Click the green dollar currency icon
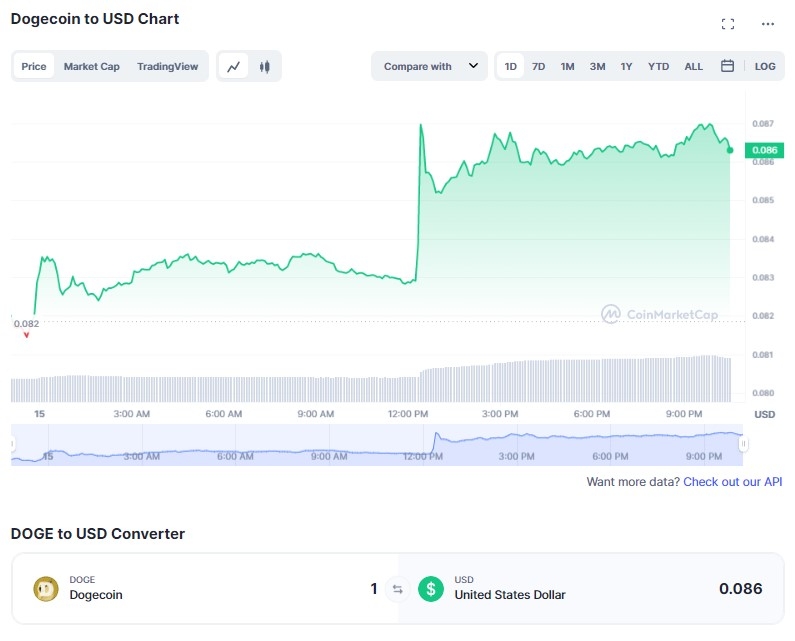The width and height of the screenshot is (795, 641). (431, 589)
